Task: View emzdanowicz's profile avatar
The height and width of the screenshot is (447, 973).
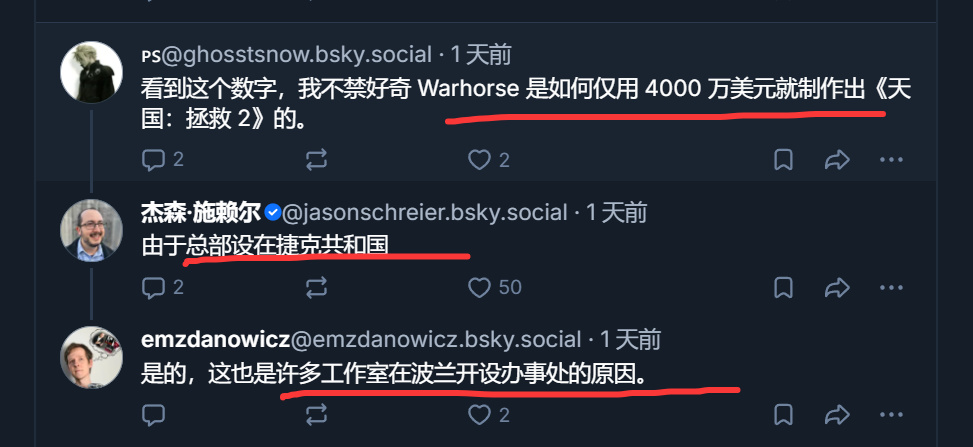Action: point(91,358)
